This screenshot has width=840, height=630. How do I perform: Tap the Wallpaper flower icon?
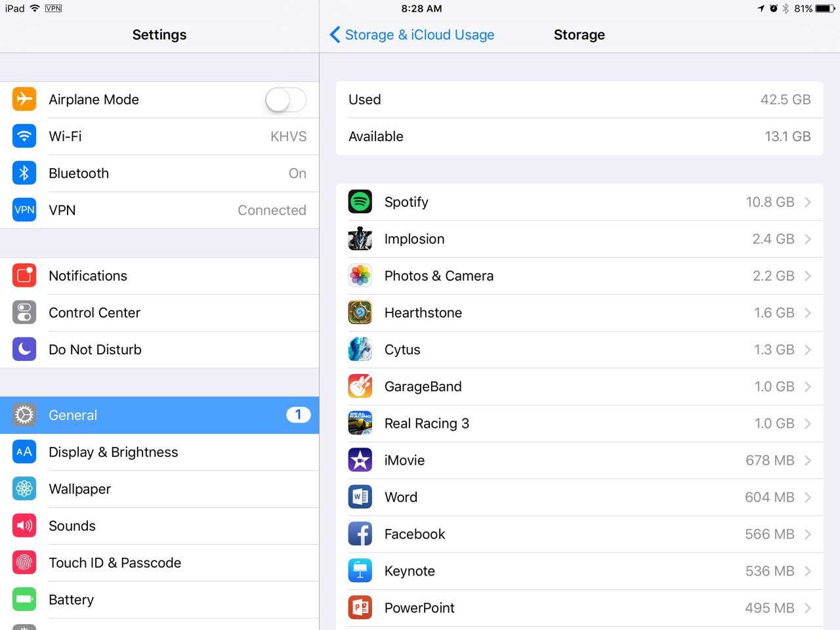24,489
